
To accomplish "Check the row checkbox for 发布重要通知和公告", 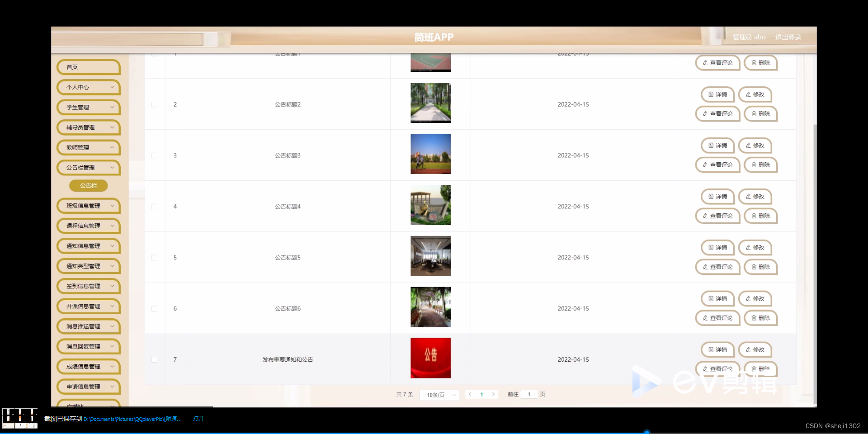I will pyautogui.click(x=154, y=359).
